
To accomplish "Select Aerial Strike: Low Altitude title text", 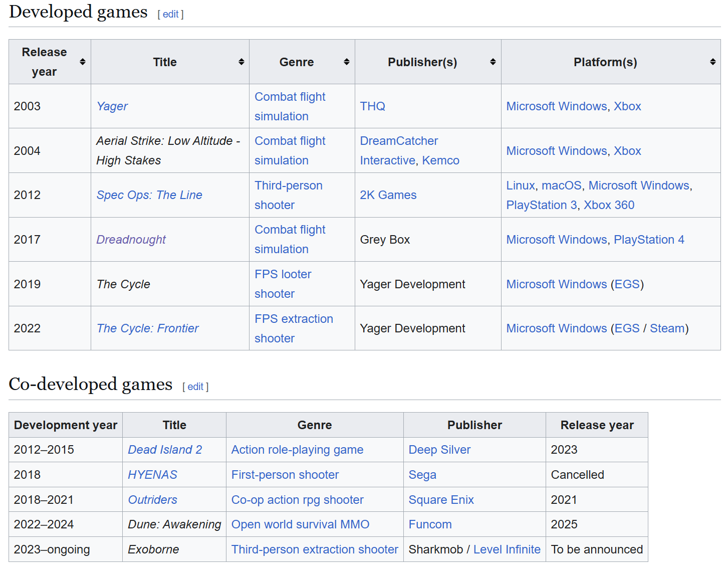I will pyautogui.click(x=168, y=150).
